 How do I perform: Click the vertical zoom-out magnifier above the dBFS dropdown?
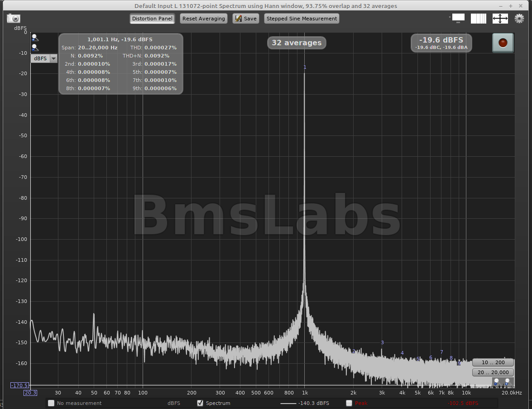coord(34,48)
